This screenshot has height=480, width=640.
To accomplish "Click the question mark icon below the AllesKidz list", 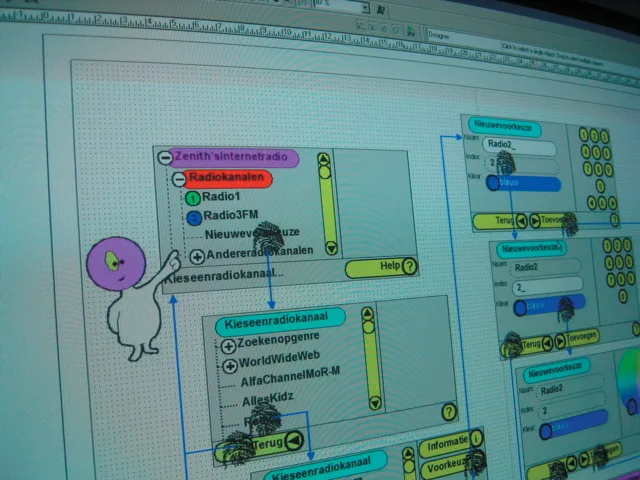I will click(x=449, y=412).
